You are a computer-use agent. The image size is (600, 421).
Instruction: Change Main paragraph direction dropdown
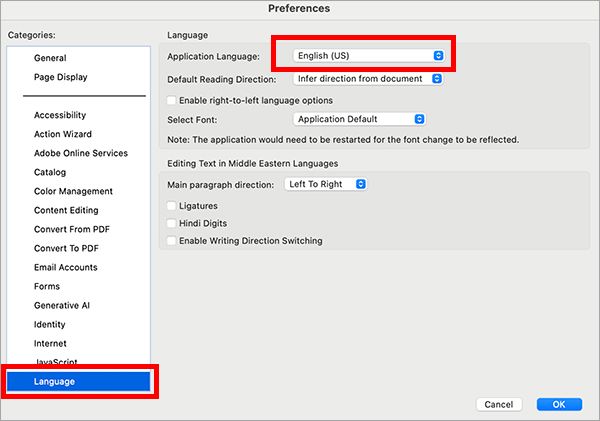[x=326, y=184]
